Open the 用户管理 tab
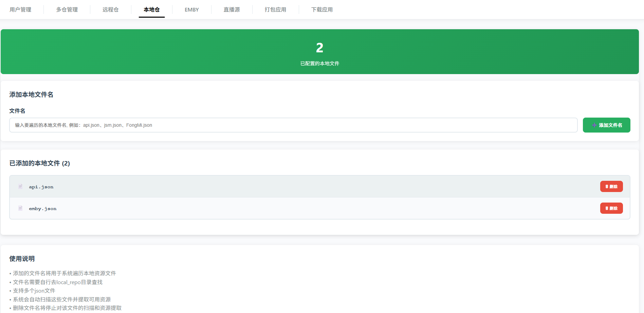This screenshot has height=313, width=644. pyautogui.click(x=20, y=10)
